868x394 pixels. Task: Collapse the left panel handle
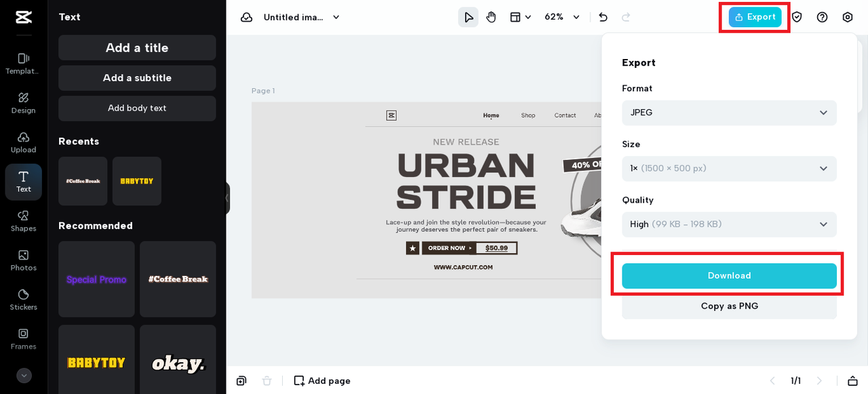click(x=227, y=198)
